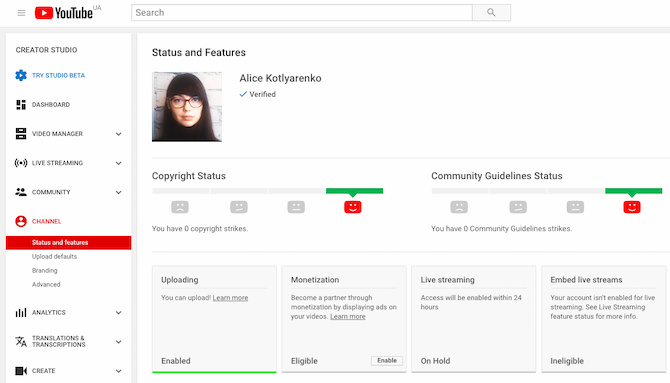Click the second gray face under Copyright Status
The width and height of the screenshot is (670, 383).
tap(239, 207)
